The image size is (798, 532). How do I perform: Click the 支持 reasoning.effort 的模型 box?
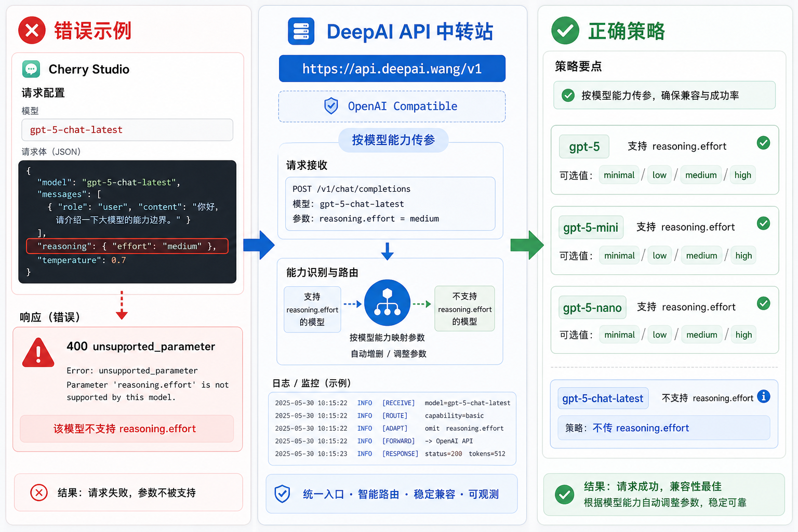312,309
